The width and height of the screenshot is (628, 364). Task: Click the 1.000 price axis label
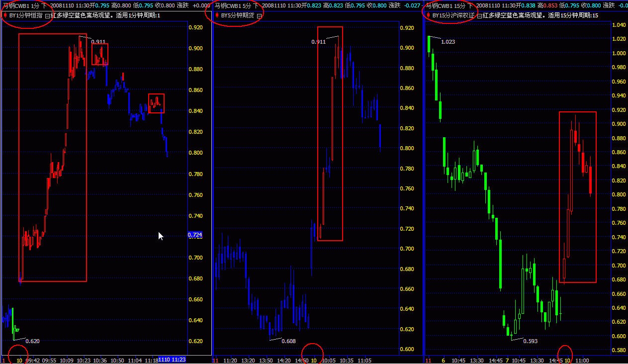click(x=619, y=53)
